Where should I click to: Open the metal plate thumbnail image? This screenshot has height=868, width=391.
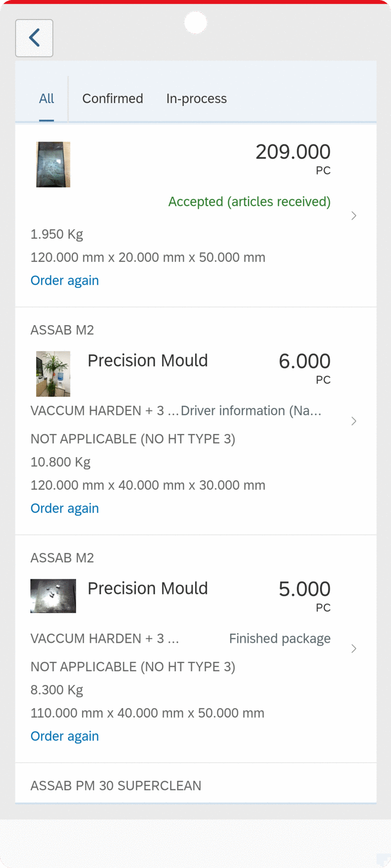pos(53,596)
